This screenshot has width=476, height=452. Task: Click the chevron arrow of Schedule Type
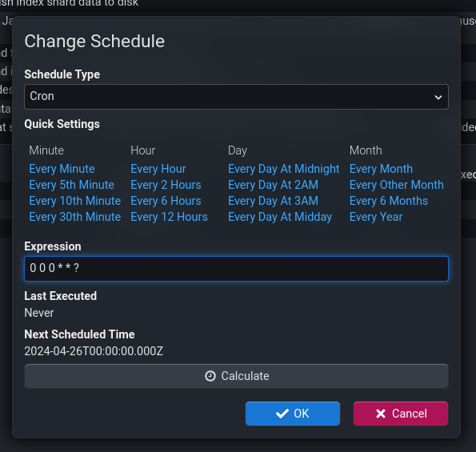point(438,97)
